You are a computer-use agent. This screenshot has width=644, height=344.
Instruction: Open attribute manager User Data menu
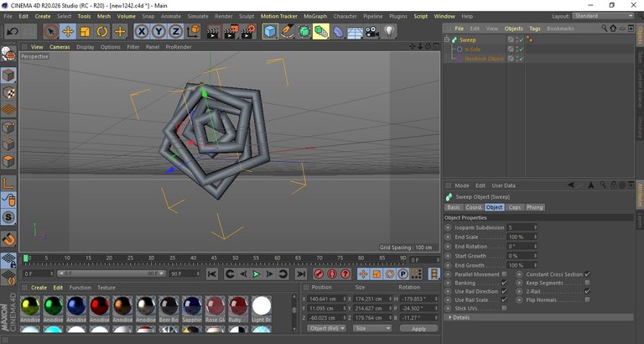click(503, 185)
